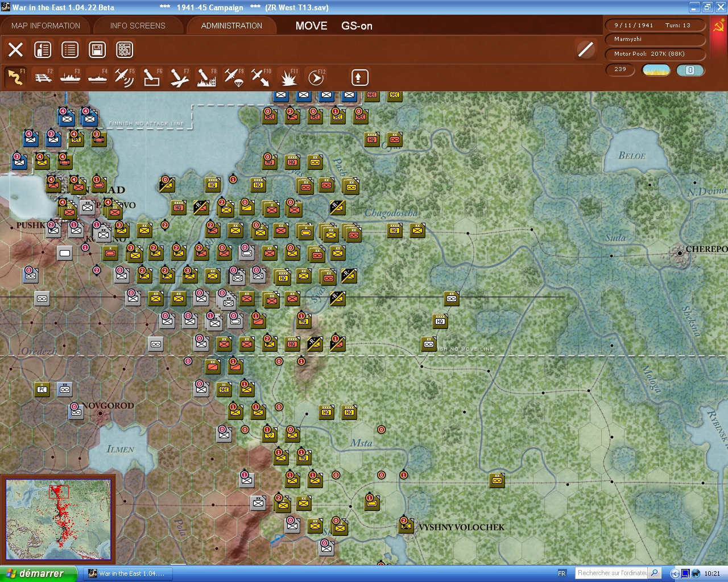
Task: Click the diagonal slash round button
Action: click(x=585, y=49)
